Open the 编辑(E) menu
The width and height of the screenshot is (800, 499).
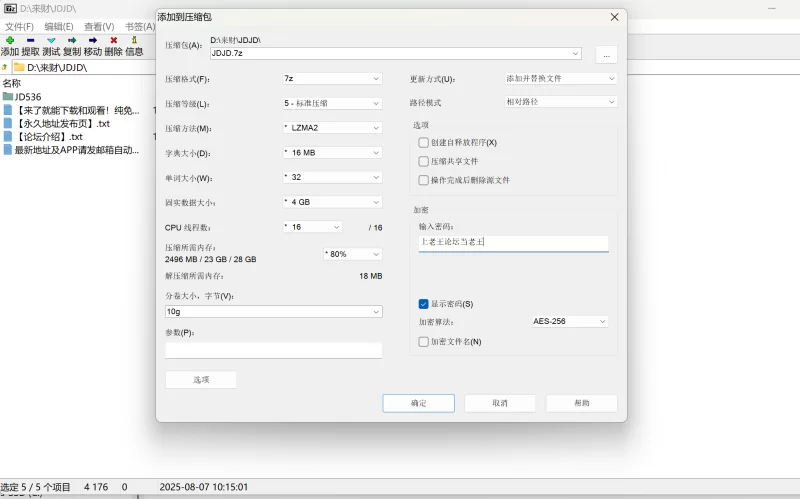click(x=59, y=27)
